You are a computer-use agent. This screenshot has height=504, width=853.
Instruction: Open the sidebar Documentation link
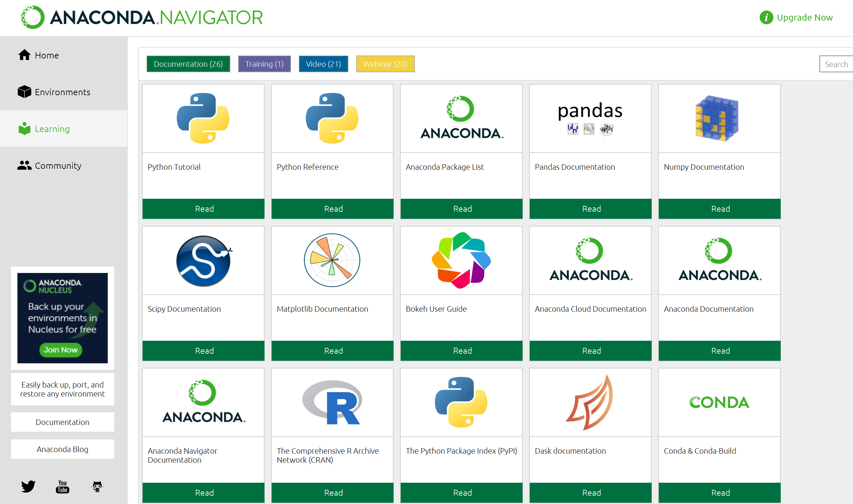pyautogui.click(x=63, y=422)
